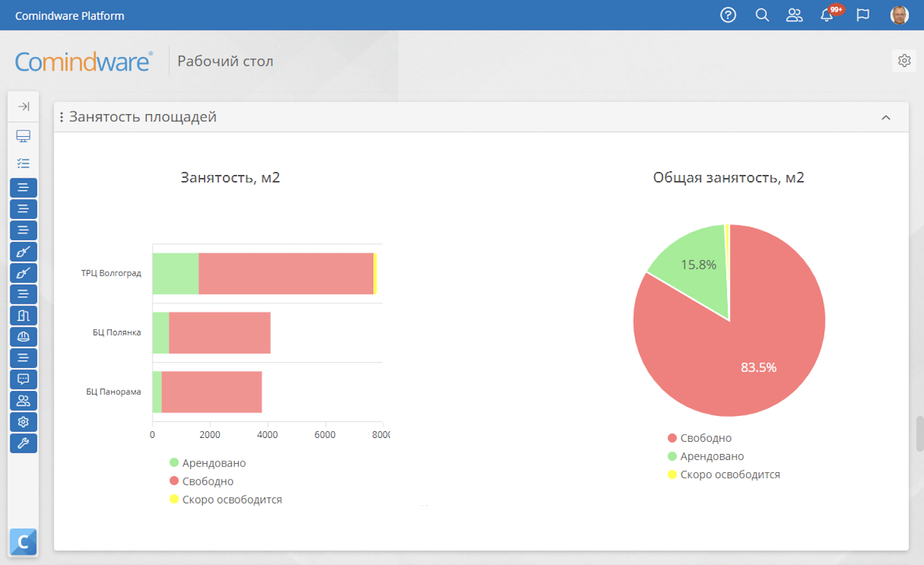Open desktop settings gear icon

[x=905, y=60]
